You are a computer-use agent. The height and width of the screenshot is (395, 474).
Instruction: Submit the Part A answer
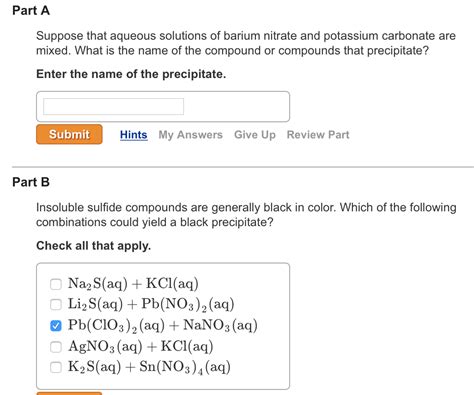click(69, 134)
